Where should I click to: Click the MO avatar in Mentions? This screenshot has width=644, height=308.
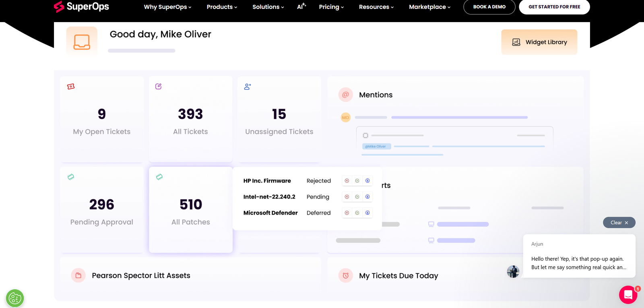coord(345,118)
